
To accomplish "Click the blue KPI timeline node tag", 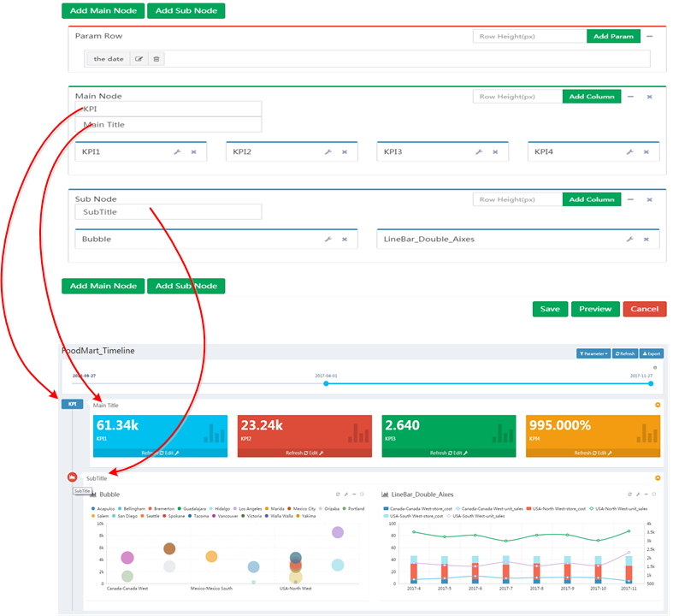I will coord(72,404).
